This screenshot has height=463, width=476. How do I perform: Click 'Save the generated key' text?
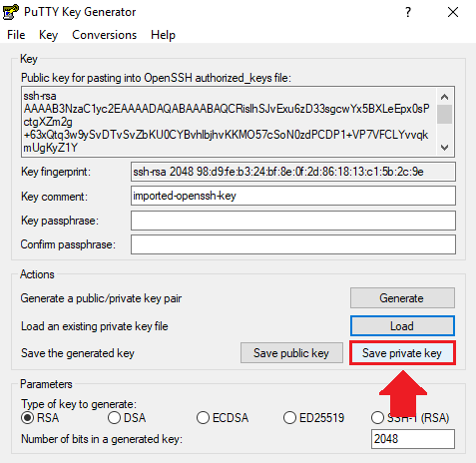coord(78,353)
